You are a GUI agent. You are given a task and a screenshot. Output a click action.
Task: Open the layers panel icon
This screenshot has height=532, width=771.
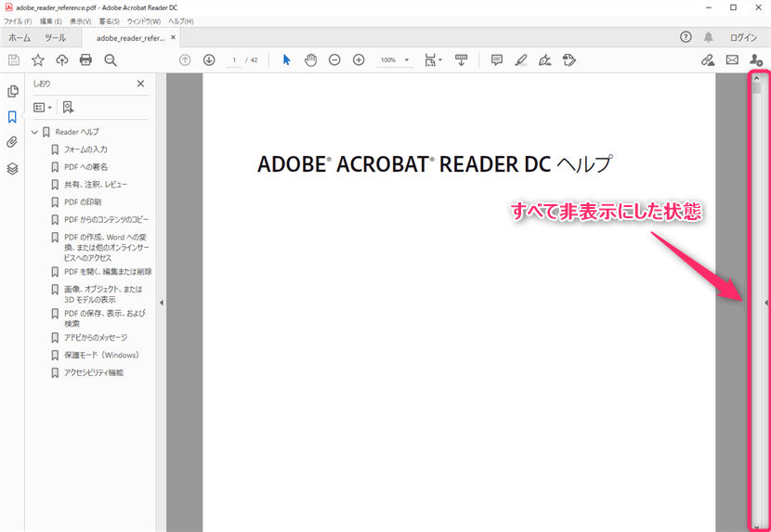pyautogui.click(x=13, y=169)
